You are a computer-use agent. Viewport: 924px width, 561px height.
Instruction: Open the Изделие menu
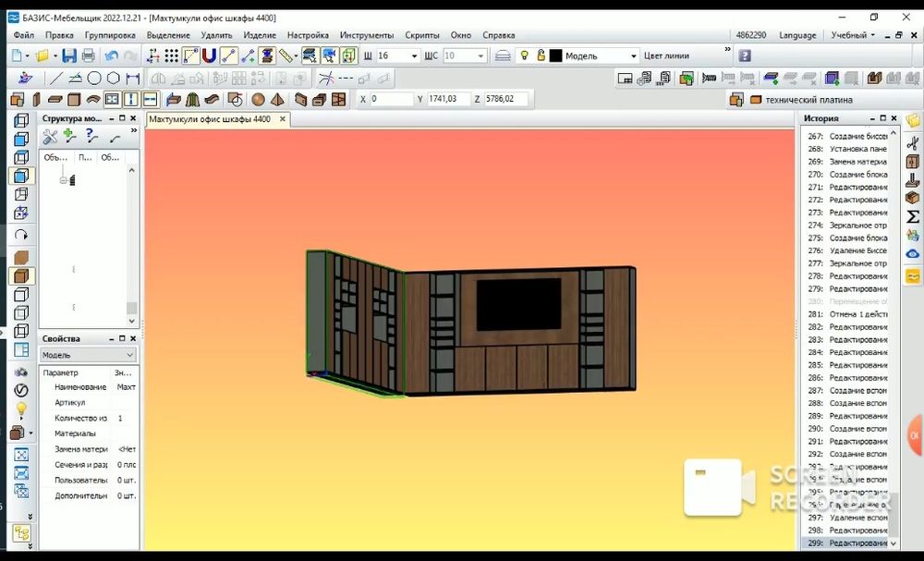[x=260, y=35]
